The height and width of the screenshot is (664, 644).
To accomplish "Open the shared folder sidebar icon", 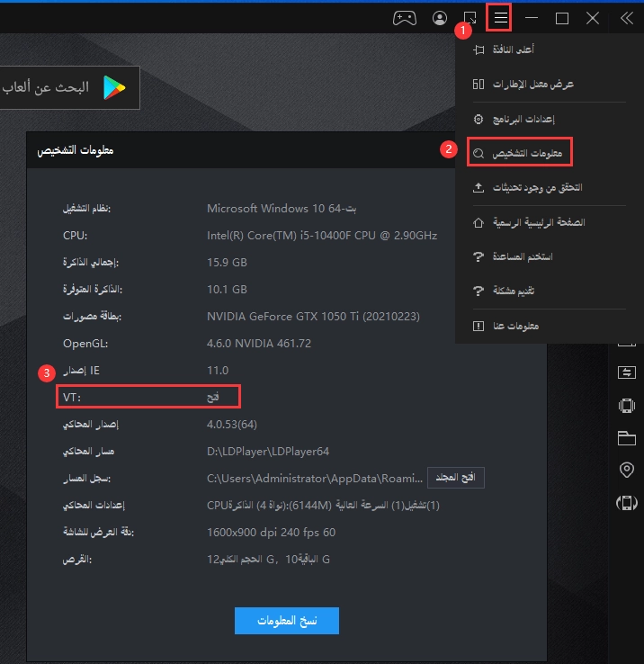I will tap(627, 438).
